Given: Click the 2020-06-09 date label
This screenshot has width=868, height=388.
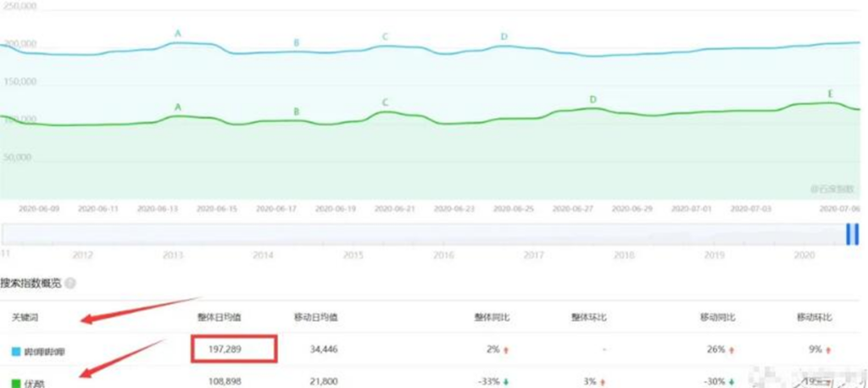Looking at the screenshot, I should pyautogui.click(x=39, y=208).
